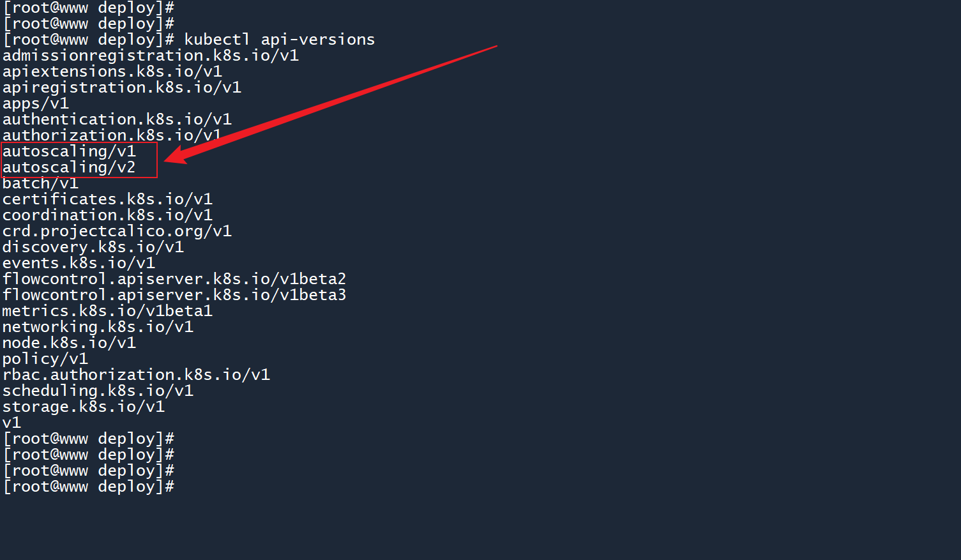Click the flowcontrol.apiserver.k8s.io/v1beta3 line
The height and width of the screenshot is (560, 961).
click(x=174, y=295)
